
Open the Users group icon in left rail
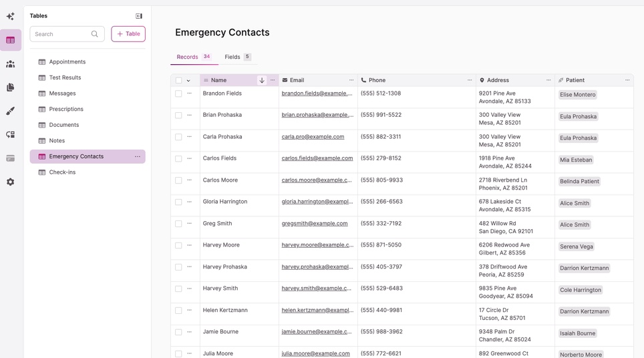click(x=11, y=64)
